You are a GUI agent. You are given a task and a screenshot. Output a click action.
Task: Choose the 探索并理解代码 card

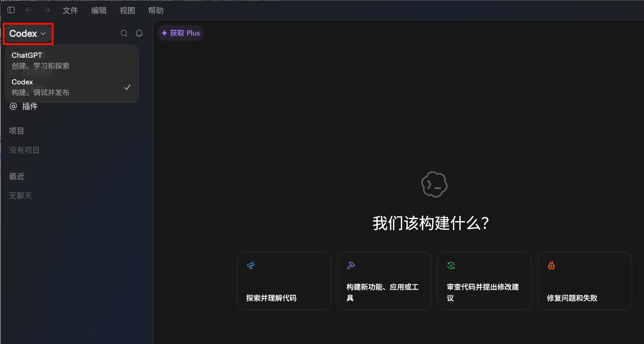click(284, 281)
